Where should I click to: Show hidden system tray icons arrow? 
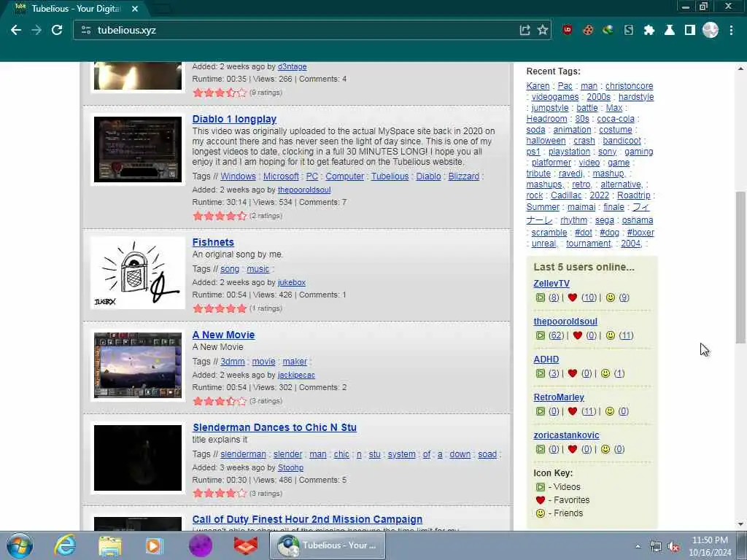pos(638,546)
